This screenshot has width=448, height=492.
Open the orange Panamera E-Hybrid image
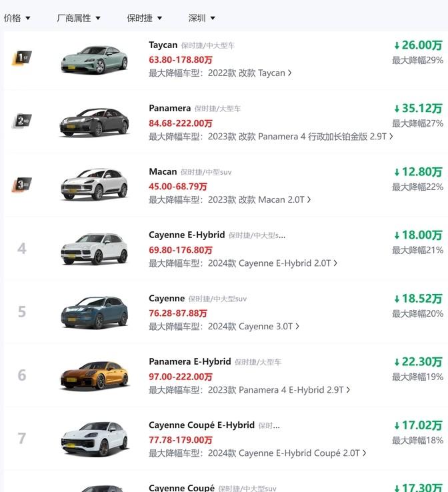point(94,376)
